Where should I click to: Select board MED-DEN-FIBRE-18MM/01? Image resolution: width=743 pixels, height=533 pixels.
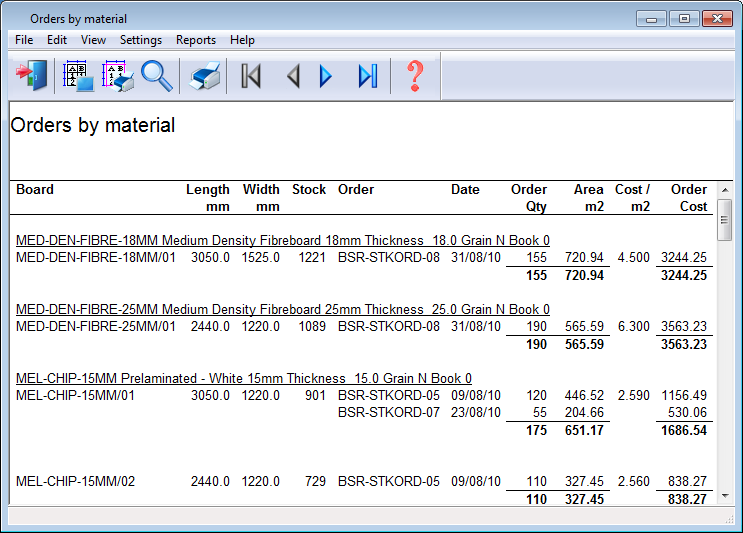(96, 257)
